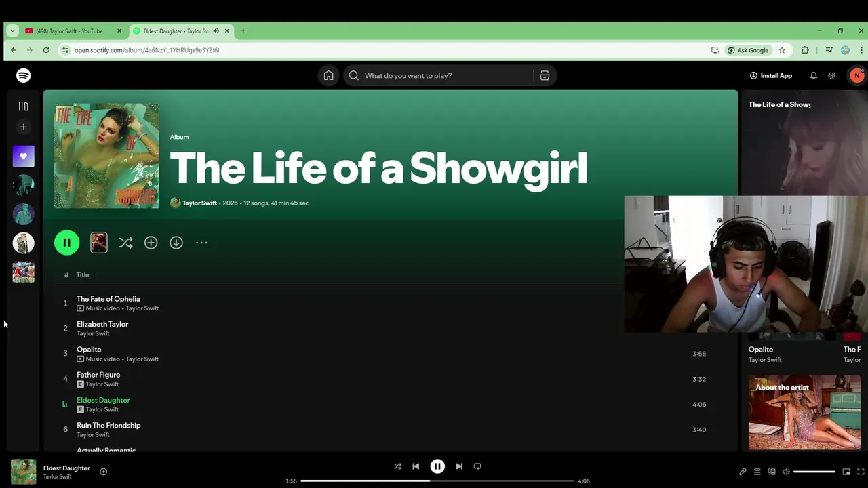Open a new browser tab
Screen dimensions: 868x488
tap(243, 30)
